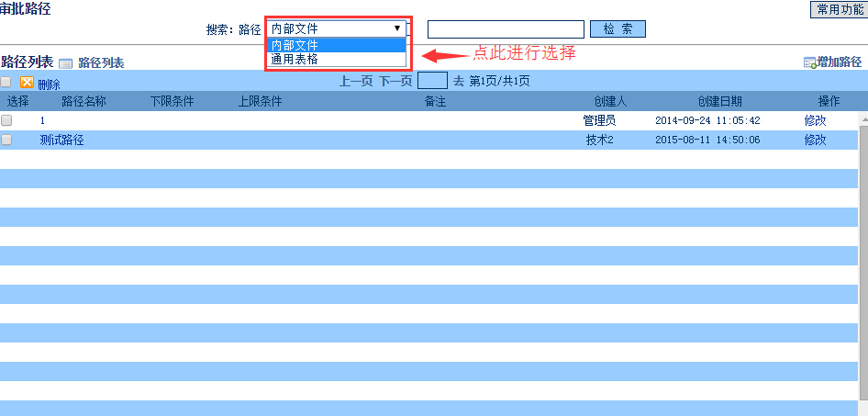Screen dimensions: 868x416
Task: Click the page number input box
Action: pyautogui.click(x=432, y=81)
